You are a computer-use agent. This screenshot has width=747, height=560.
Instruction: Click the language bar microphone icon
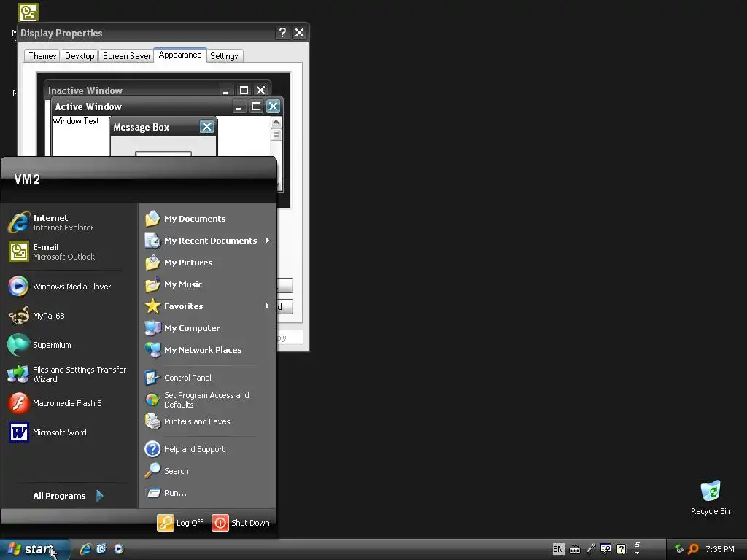pyautogui.click(x=591, y=549)
